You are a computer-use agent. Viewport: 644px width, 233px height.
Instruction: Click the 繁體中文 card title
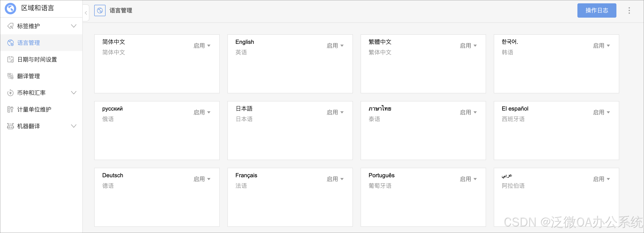tap(380, 42)
